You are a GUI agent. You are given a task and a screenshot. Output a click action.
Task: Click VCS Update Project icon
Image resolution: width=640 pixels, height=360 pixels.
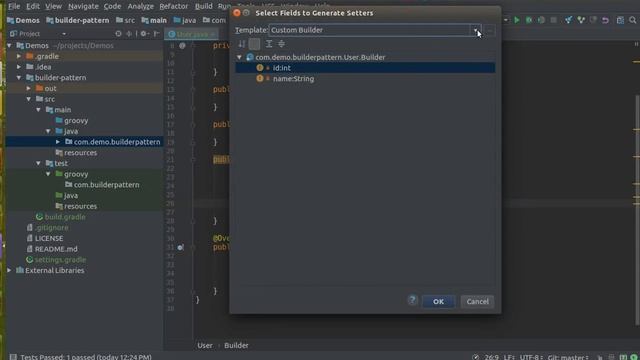tap(568, 20)
